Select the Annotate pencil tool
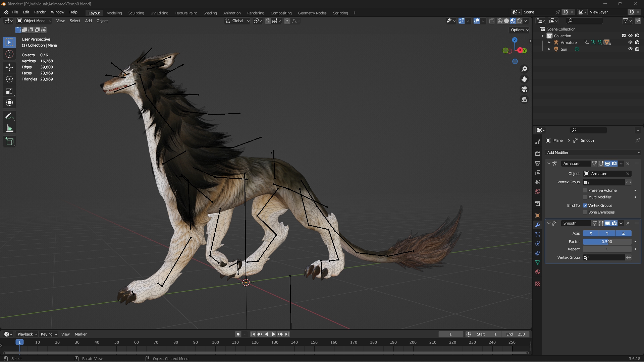 [x=9, y=116]
